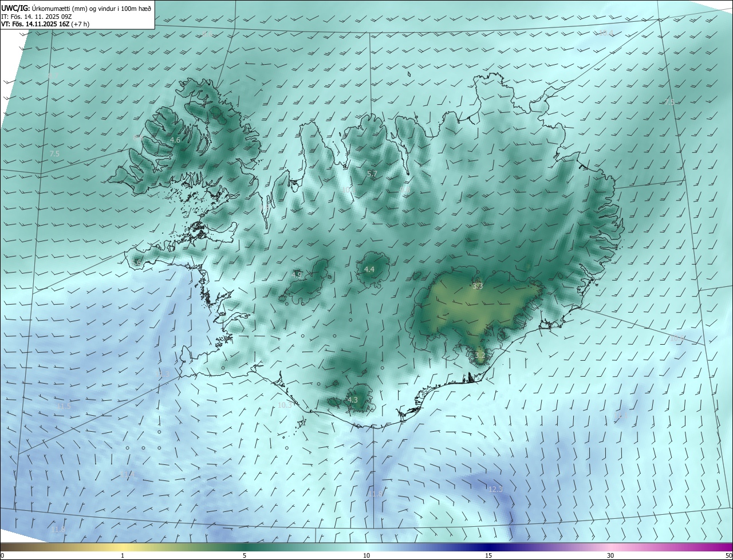Click the '30' tick on the color scale

[x=610, y=555]
